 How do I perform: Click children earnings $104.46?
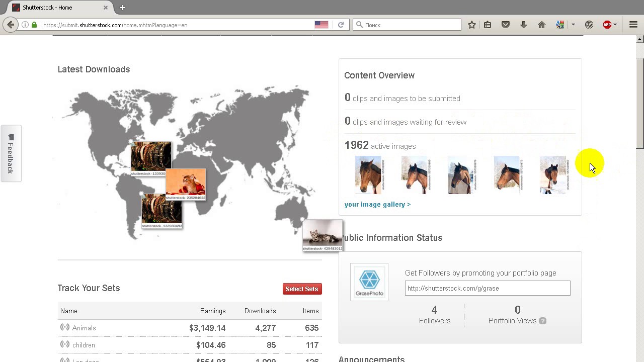click(211, 345)
